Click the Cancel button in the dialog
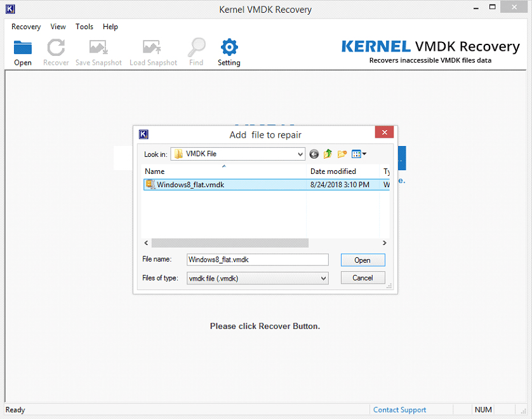The image size is (532, 419). pos(362,278)
